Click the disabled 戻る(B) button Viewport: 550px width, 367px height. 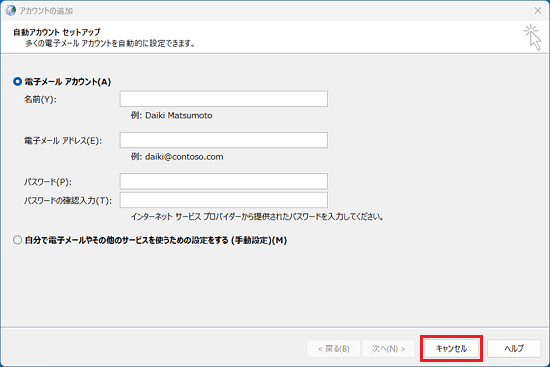(334, 348)
